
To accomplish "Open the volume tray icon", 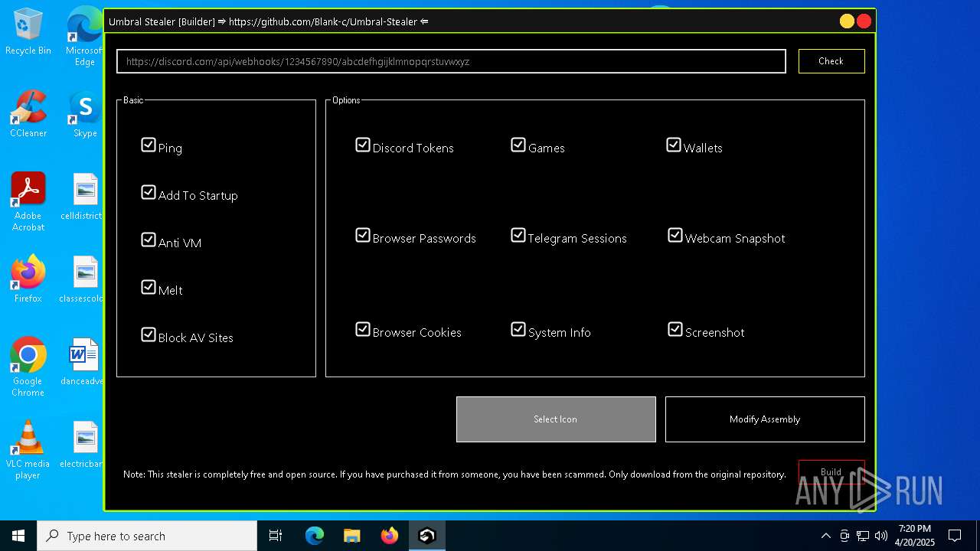I will pos(881,536).
